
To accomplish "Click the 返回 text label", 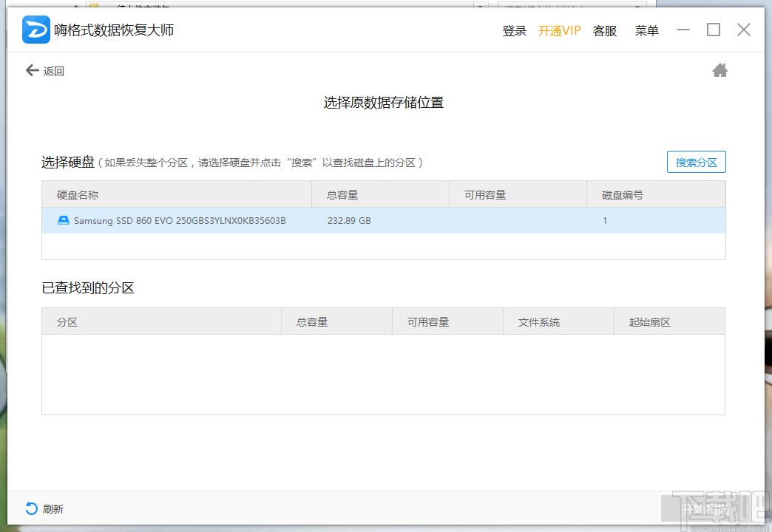I will click(x=54, y=71).
